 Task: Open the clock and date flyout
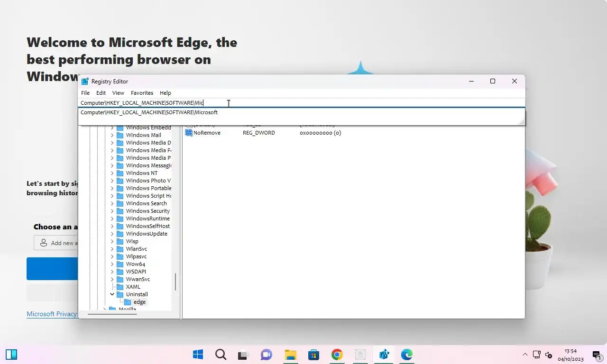pos(571,355)
